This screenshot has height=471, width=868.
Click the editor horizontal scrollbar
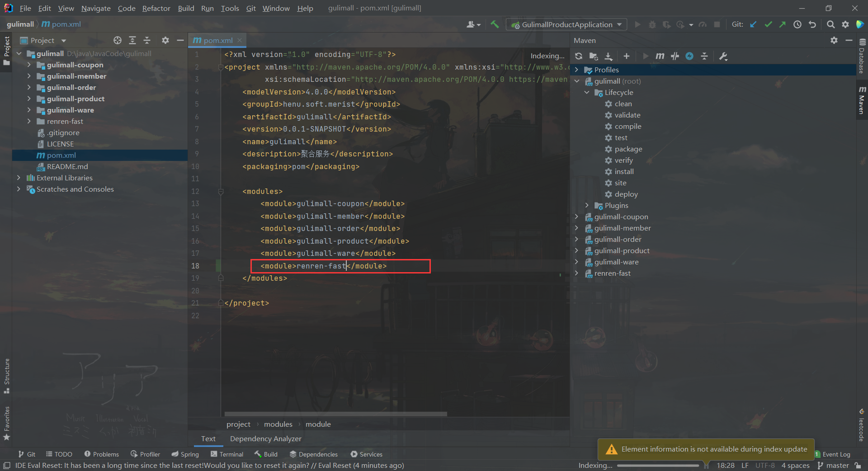(335, 414)
